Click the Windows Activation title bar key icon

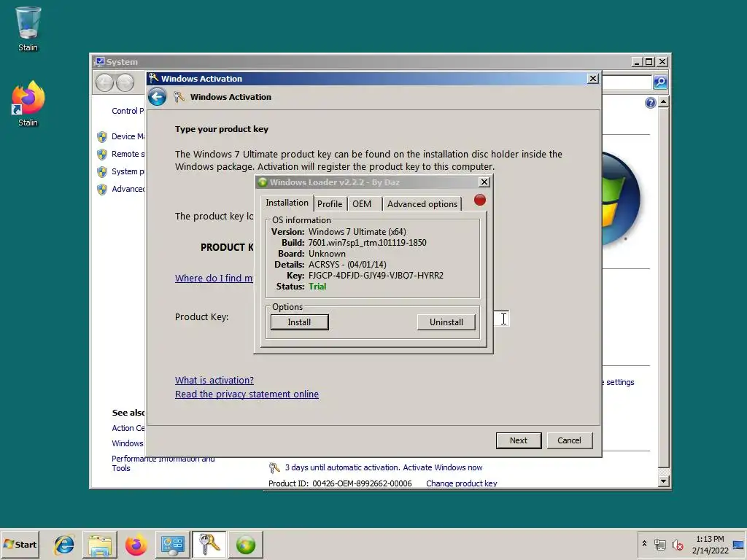(x=153, y=78)
